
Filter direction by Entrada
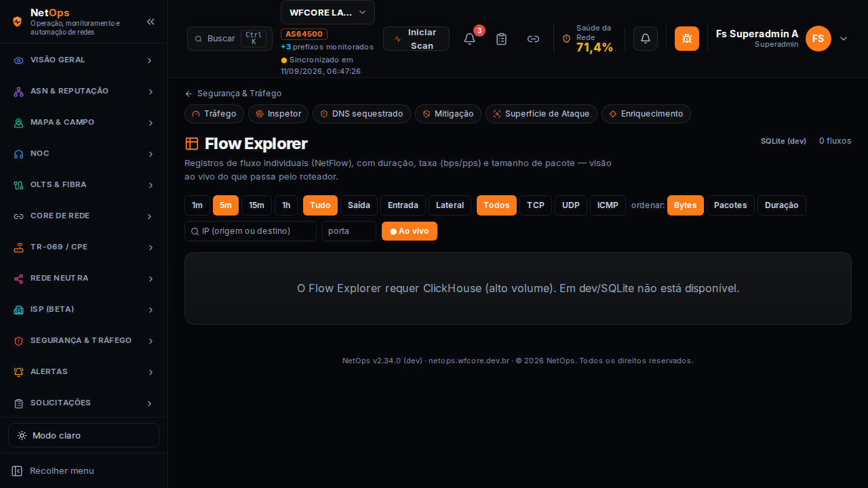pyautogui.click(x=403, y=205)
